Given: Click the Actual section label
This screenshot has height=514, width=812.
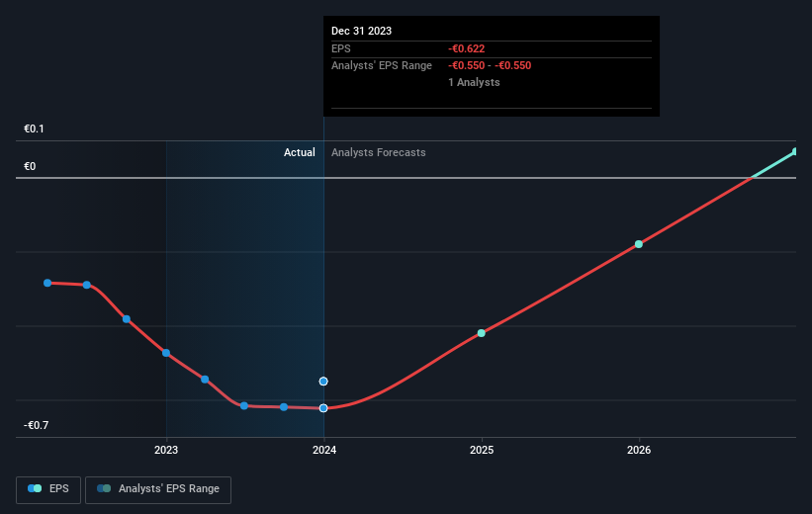Looking at the screenshot, I should pyautogui.click(x=300, y=152).
